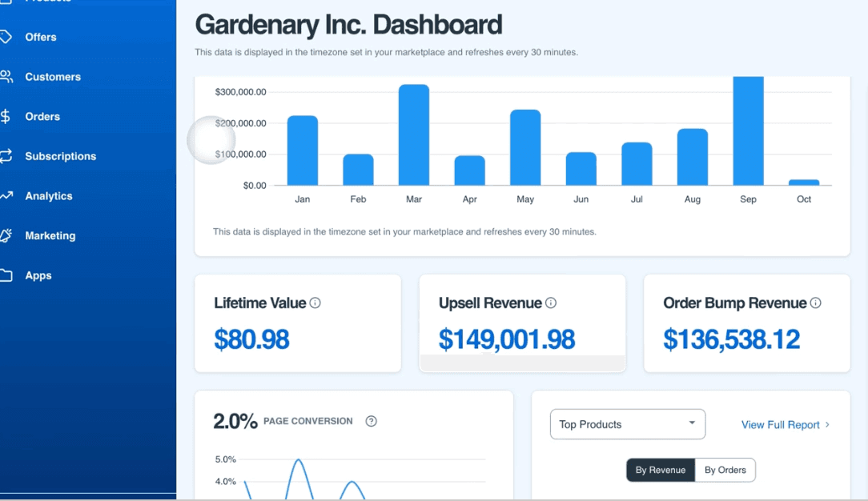
Task: Click the 5.0% conversion axis label
Action: (x=225, y=459)
